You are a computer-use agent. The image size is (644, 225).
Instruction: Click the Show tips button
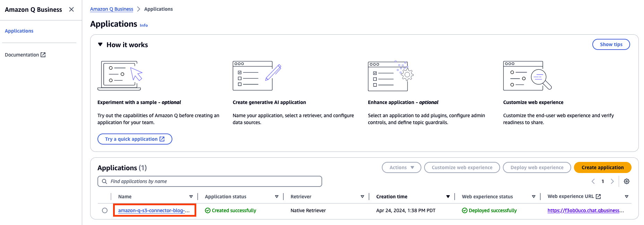[x=611, y=44]
